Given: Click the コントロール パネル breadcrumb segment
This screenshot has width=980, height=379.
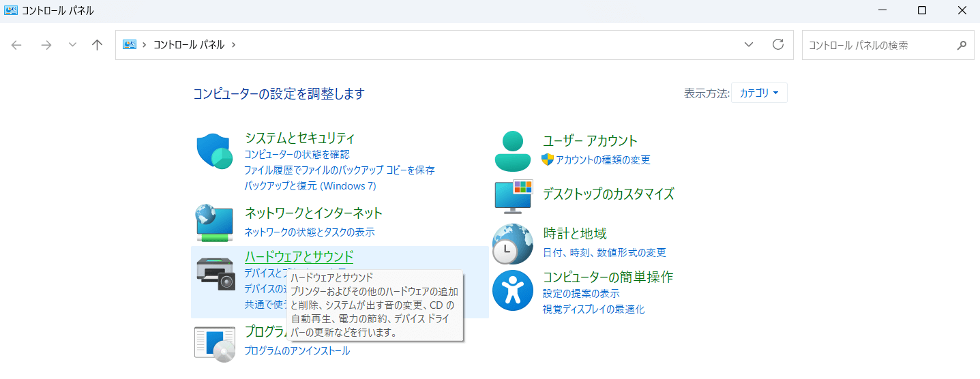Looking at the screenshot, I should (188, 45).
